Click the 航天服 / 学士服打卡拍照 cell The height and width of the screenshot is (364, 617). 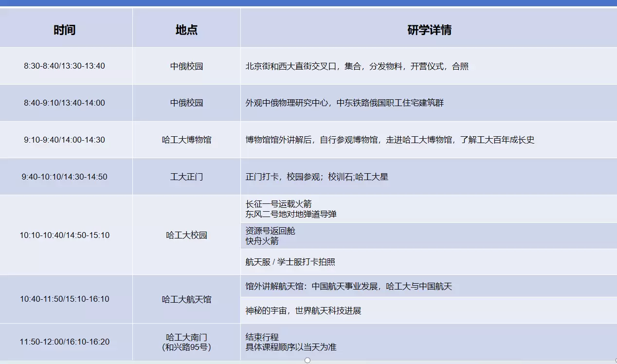coord(429,262)
